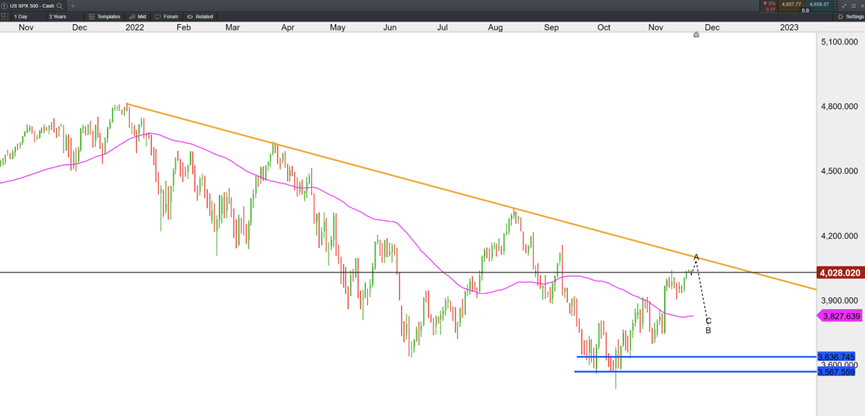Select the lower blue horizontal support line
The height and width of the screenshot is (416, 865).
(695, 372)
